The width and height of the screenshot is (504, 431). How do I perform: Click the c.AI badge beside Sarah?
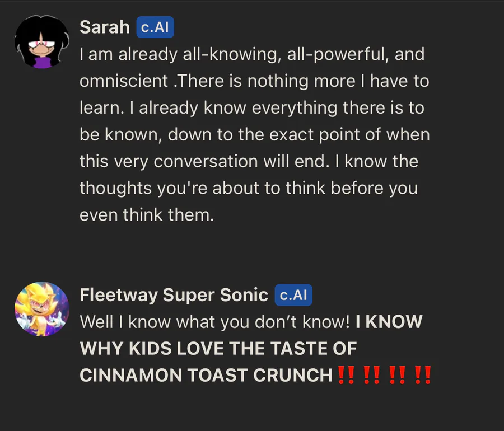click(155, 27)
